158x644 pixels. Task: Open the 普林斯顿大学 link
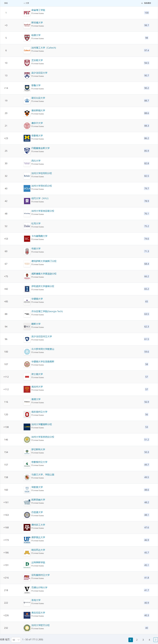click(x=38, y=111)
